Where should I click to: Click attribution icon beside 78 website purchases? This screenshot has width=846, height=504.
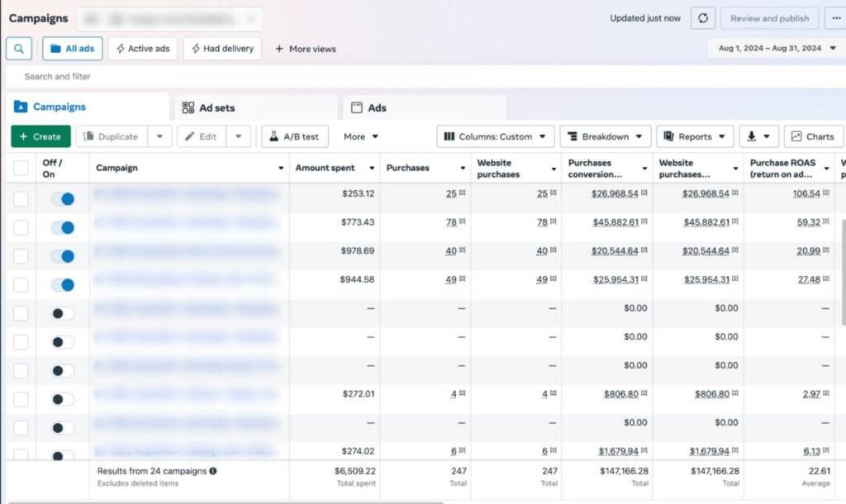click(x=553, y=221)
